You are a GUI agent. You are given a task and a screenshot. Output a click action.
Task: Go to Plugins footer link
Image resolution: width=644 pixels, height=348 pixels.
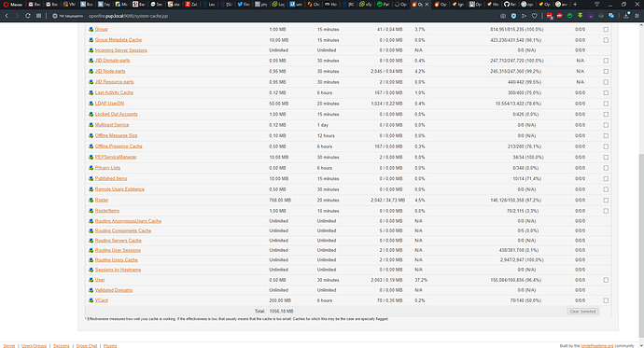click(110, 346)
